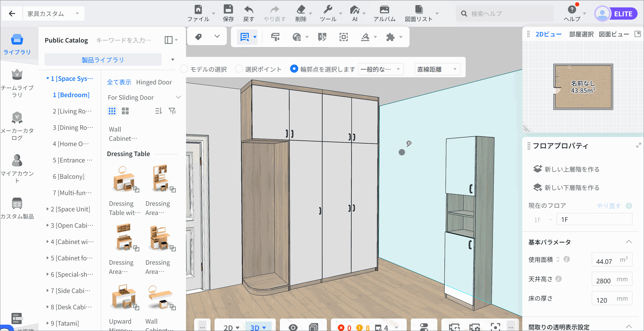644x331 pixels.
Task: Click the catalog filter icon
Action: 172,111
